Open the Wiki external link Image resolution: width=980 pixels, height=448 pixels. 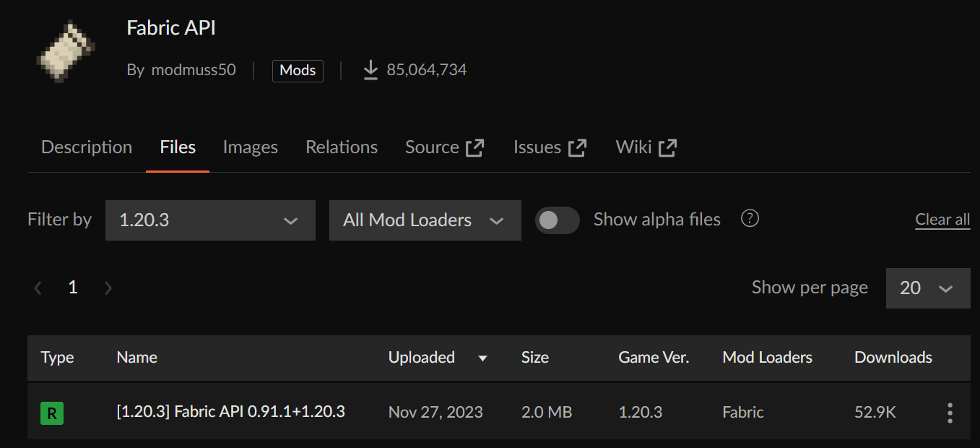pyautogui.click(x=646, y=147)
